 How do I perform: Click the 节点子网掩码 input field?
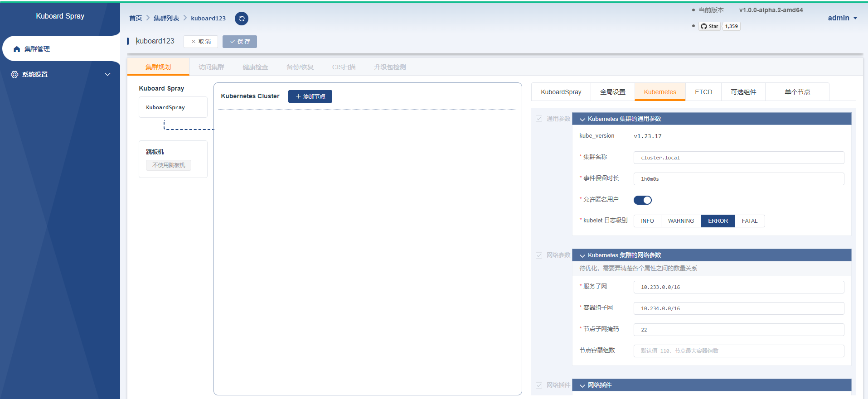coord(739,330)
